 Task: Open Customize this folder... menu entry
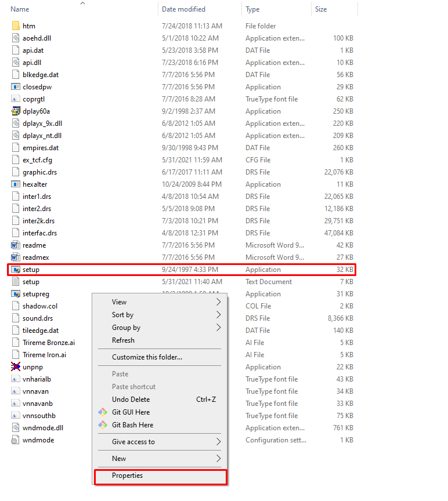[x=160, y=357]
